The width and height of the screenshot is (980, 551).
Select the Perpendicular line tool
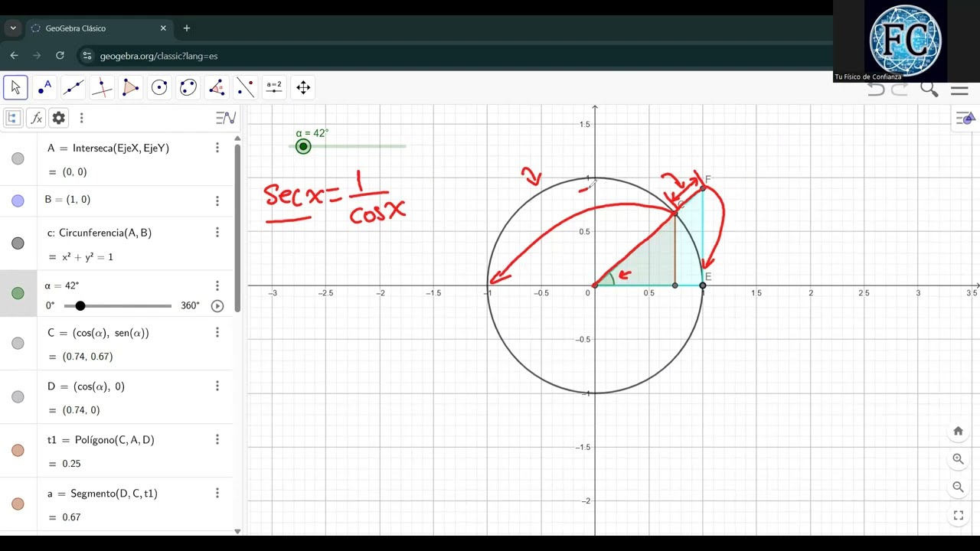(102, 87)
